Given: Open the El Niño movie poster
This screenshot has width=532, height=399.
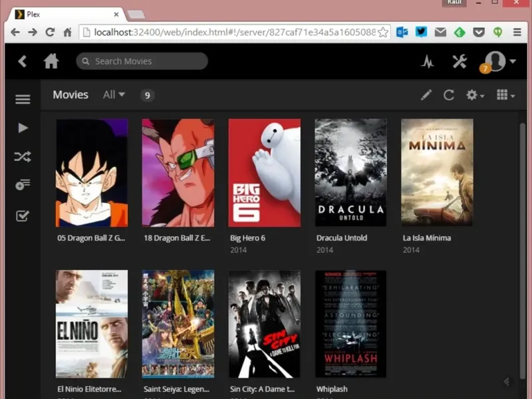Looking at the screenshot, I should click(92, 324).
